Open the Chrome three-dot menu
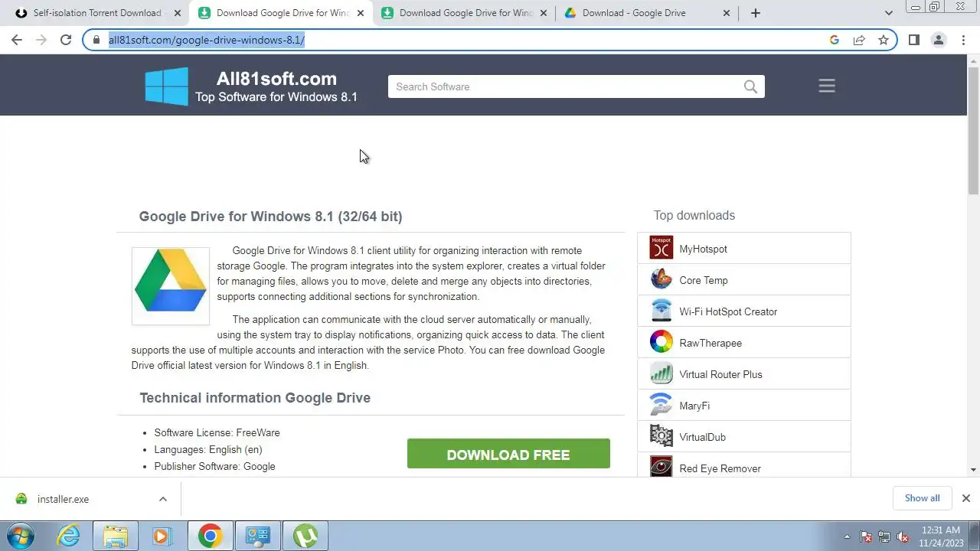This screenshot has height=551, width=980. click(963, 40)
